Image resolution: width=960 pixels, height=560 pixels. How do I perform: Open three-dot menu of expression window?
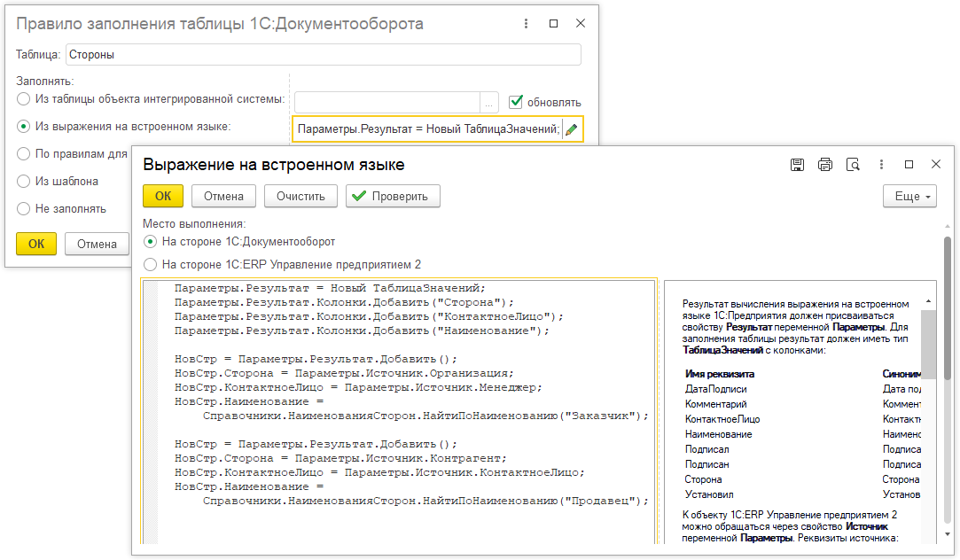pyautogui.click(x=881, y=165)
